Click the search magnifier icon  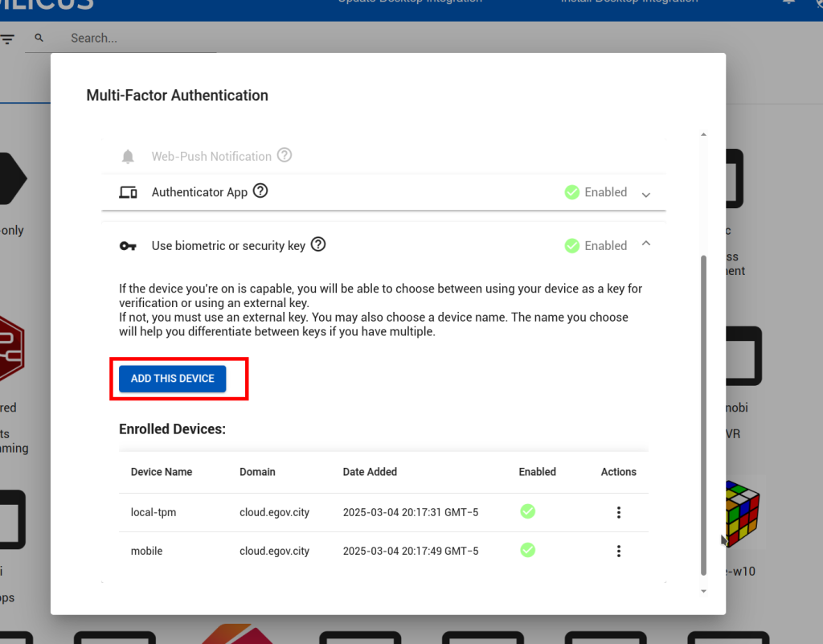coord(39,38)
